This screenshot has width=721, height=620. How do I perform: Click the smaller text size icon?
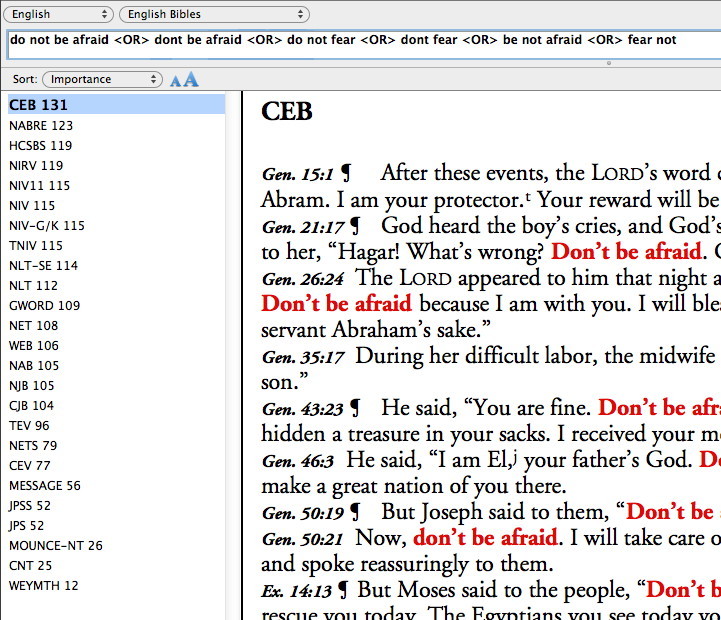[176, 80]
